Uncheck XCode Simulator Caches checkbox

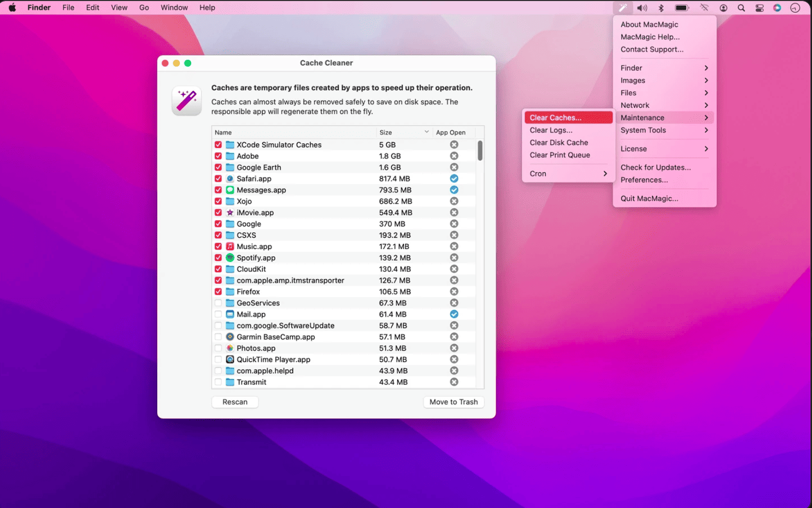tap(218, 145)
